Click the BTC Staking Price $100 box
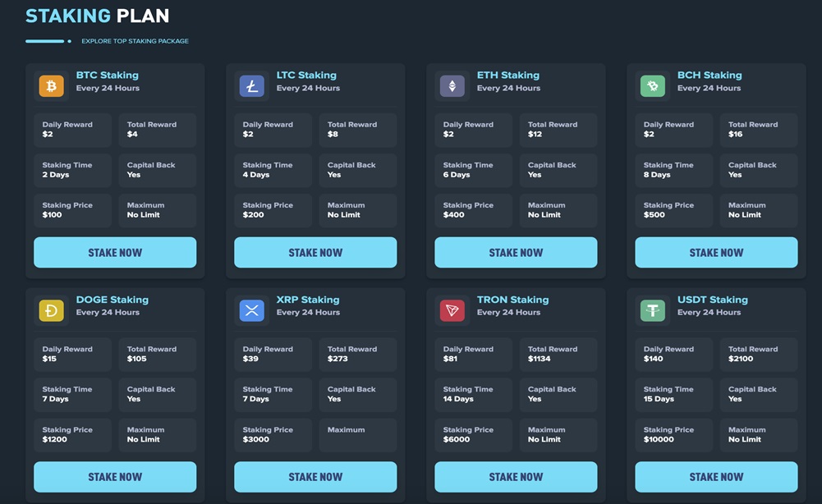The width and height of the screenshot is (822, 504). (72, 210)
